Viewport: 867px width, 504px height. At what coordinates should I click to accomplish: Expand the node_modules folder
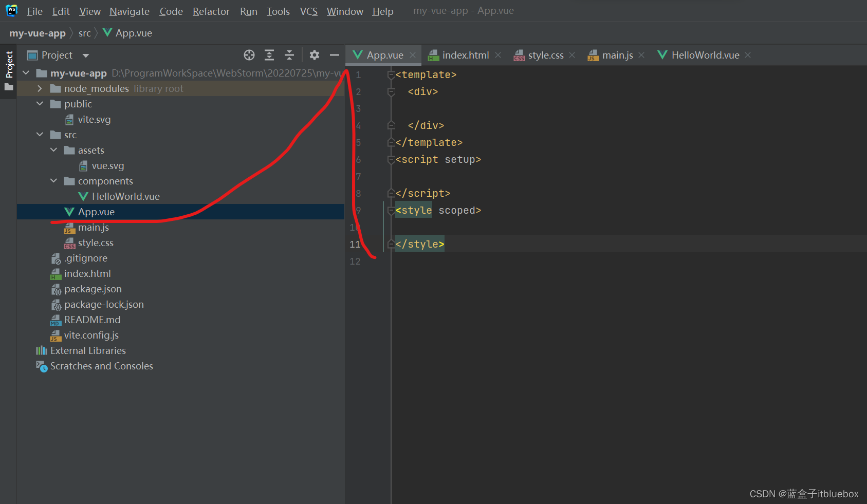40,88
